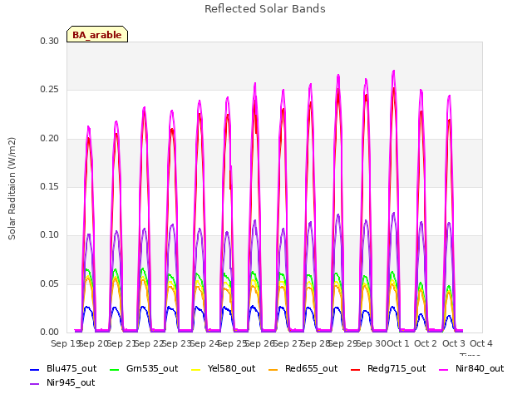Click the Reflected Solar Bands chart title
Screen dimensions: 532x399
[x=265, y=9]
